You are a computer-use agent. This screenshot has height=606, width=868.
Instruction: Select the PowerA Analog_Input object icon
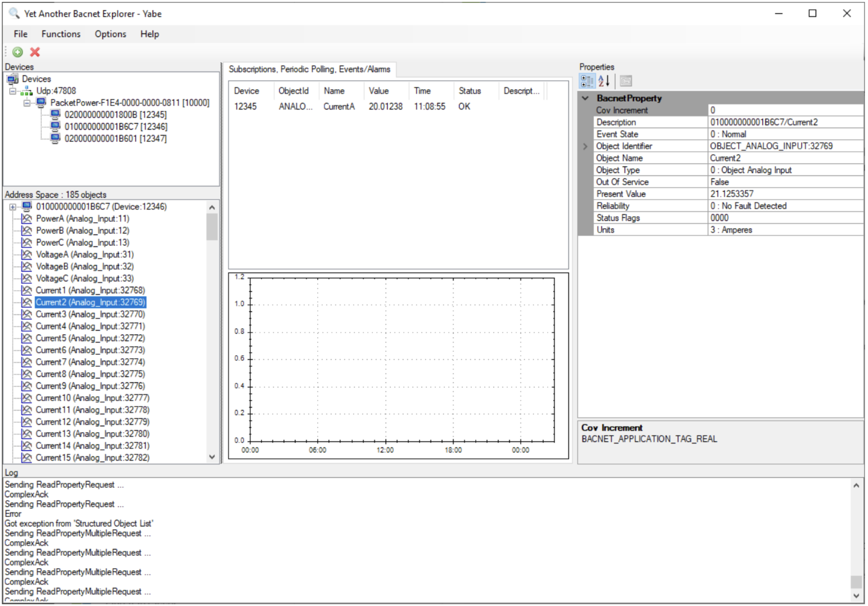26,218
